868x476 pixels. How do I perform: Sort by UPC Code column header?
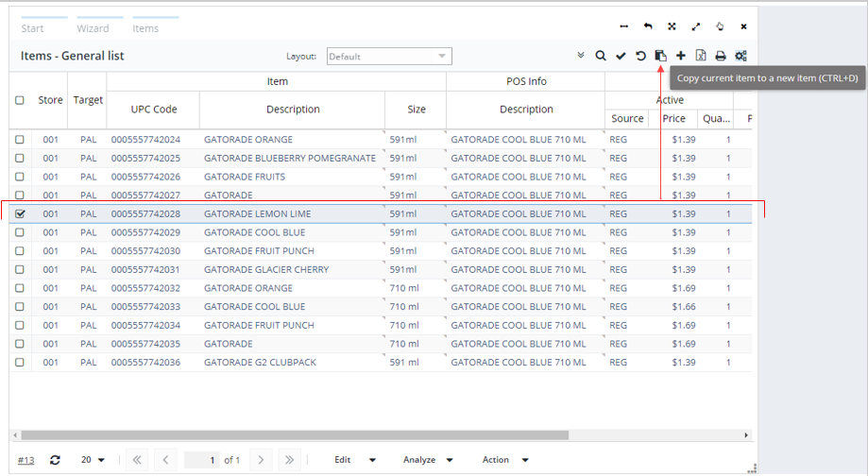(x=153, y=110)
